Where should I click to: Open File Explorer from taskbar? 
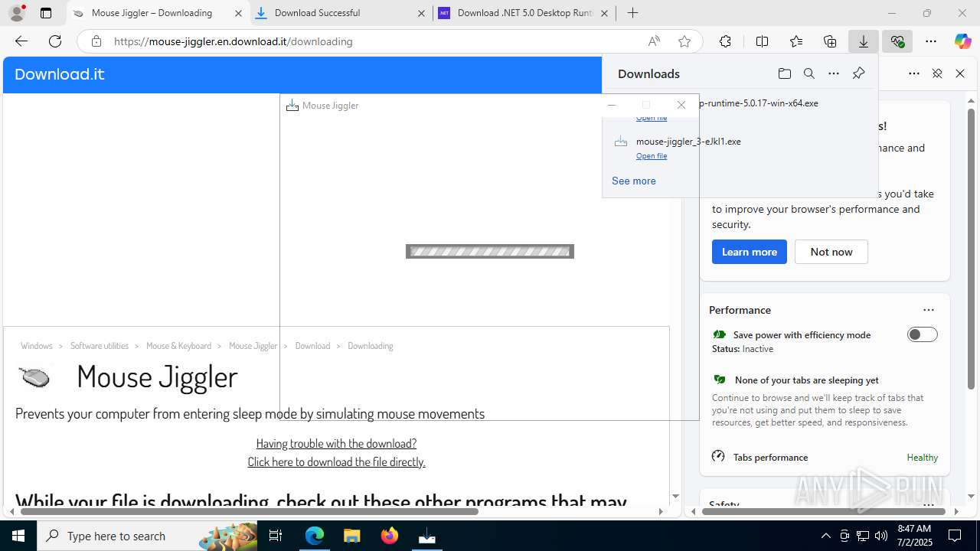pos(351,536)
